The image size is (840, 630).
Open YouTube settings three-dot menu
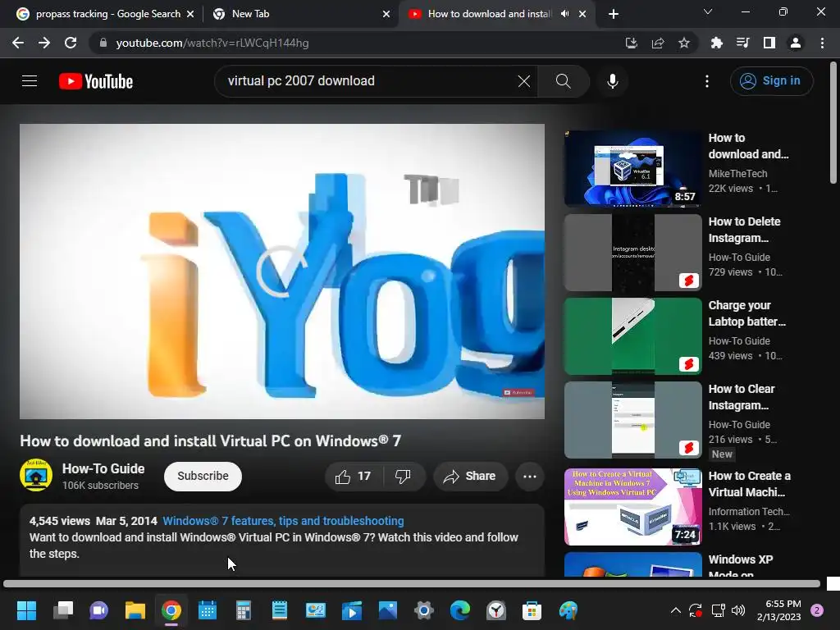click(x=707, y=81)
